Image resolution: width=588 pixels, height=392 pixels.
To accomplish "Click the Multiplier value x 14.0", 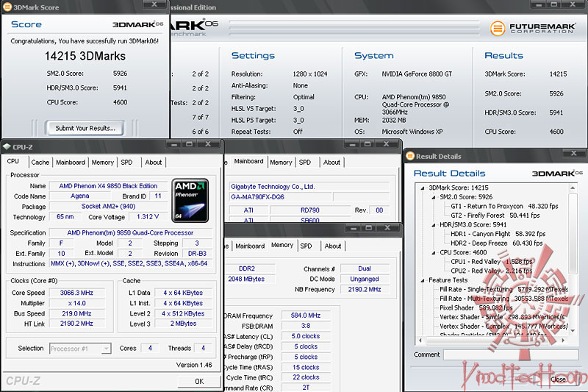I will (76, 303).
